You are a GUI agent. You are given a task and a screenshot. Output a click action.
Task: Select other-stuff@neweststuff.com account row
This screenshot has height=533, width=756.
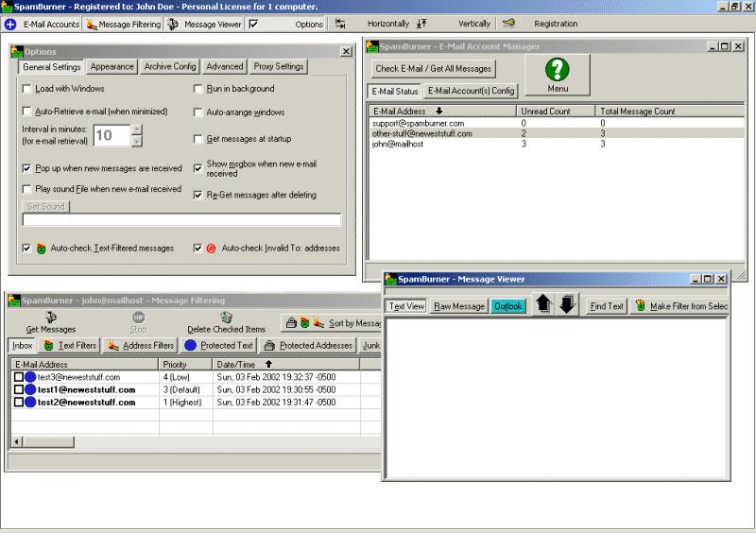557,133
